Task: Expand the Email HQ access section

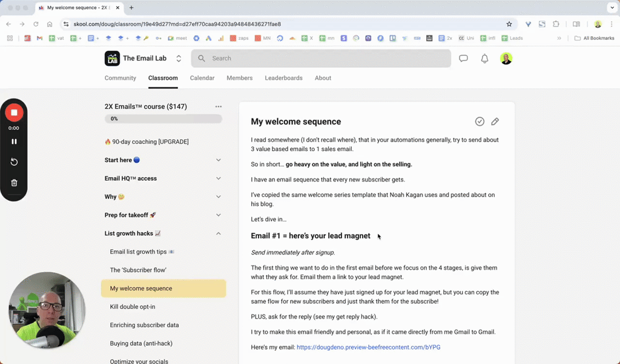Action: pos(219,178)
